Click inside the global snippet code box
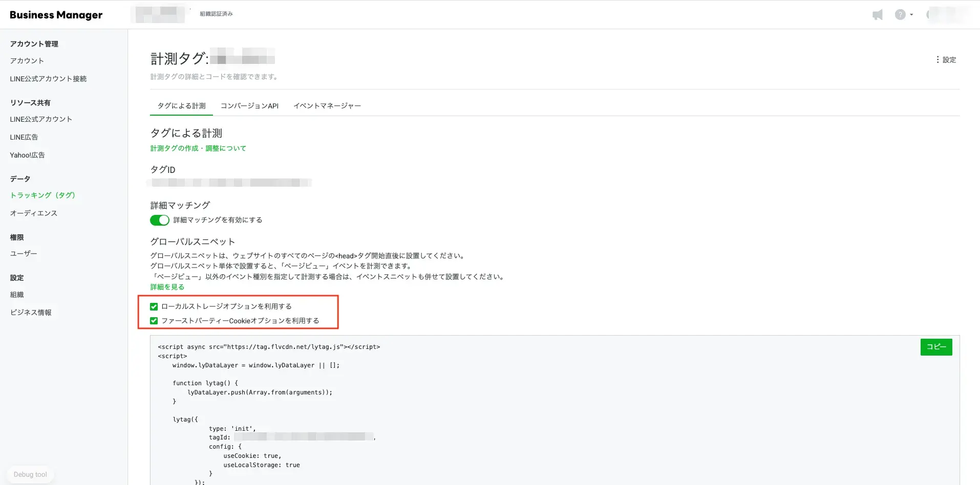The image size is (980, 485). pyautogui.click(x=512, y=409)
